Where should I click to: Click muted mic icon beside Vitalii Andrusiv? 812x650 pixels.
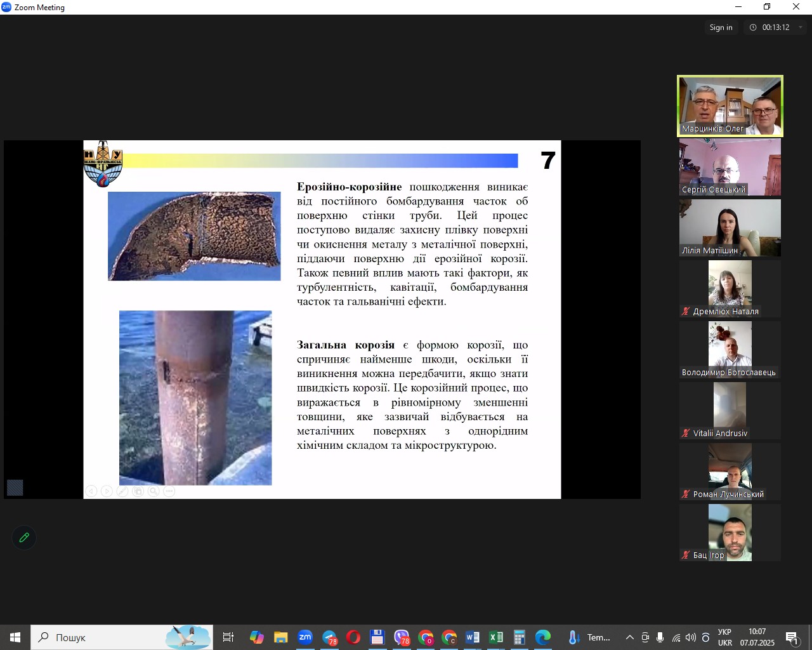click(x=686, y=433)
